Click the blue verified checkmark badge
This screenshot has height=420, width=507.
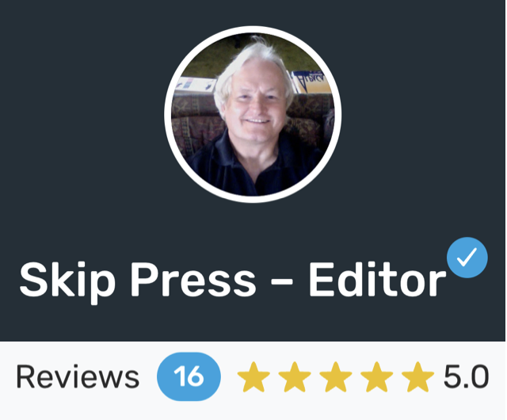(467, 258)
